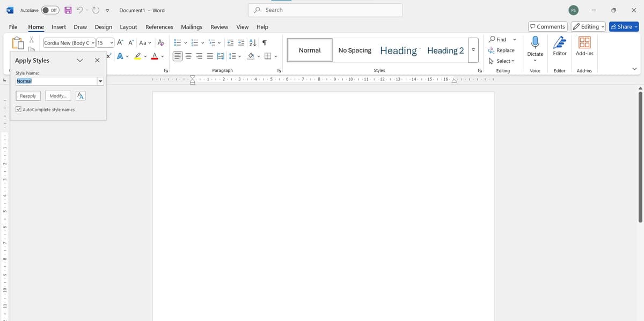
Task: Save the document with the disk icon
Action: tap(68, 10)
